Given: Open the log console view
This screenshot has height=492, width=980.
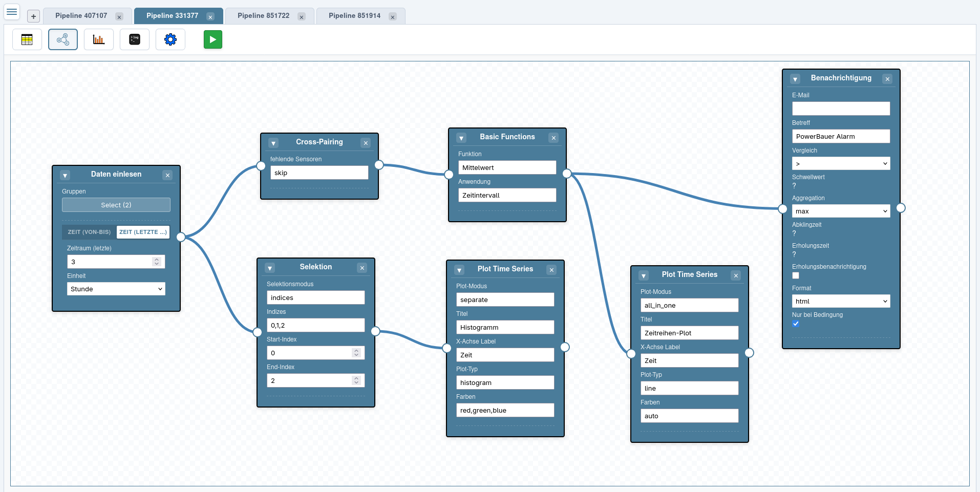Looking at the screenshot, I should tap(135, 39).
